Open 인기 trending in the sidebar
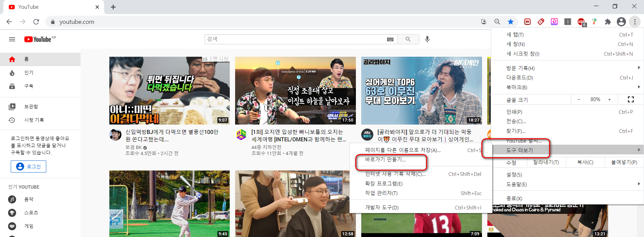 click(x=40, y=73)
